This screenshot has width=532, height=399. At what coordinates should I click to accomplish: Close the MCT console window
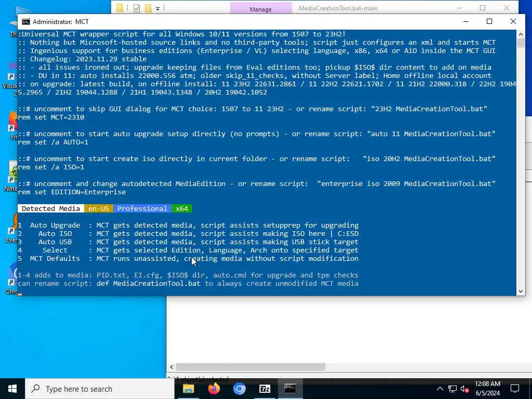513,22
